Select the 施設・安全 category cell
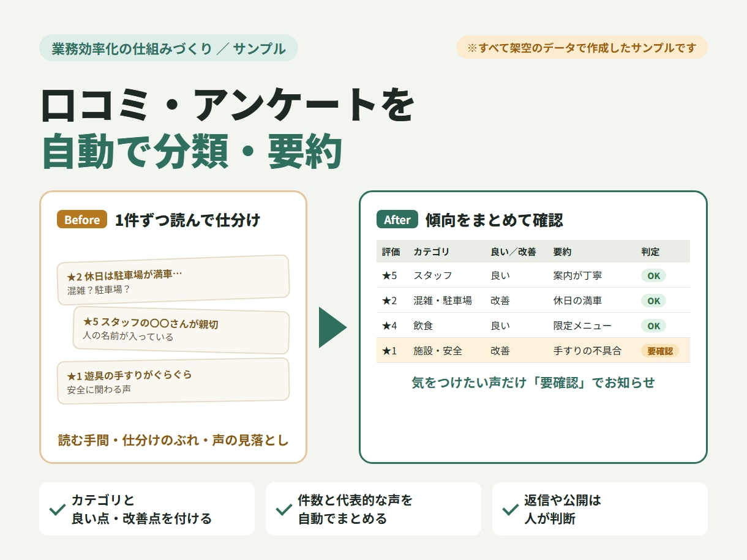 (438, 351)
